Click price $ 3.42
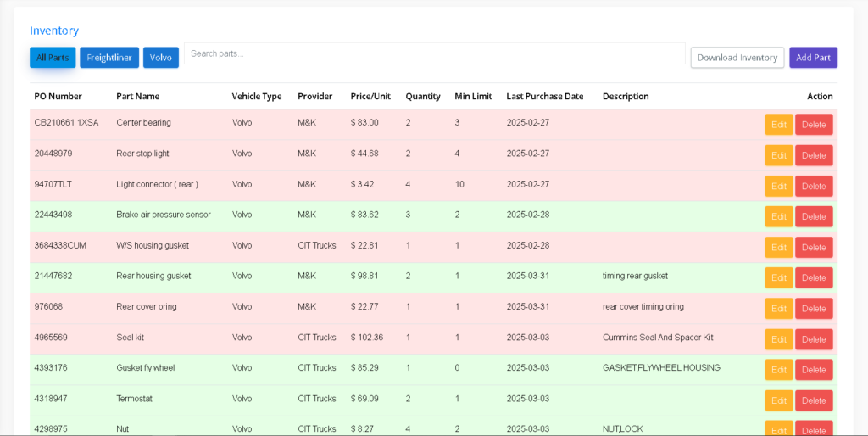 coord(363,184)
